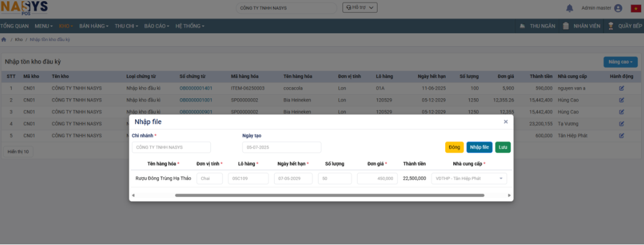Click edit icon for cocacola row
Viewport: 644px width, 245px height.
coord(621,88)
